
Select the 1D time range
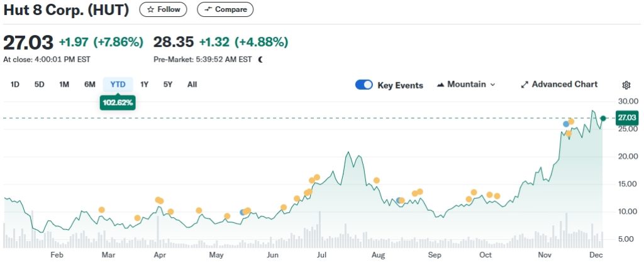click(x=15, y=85)
